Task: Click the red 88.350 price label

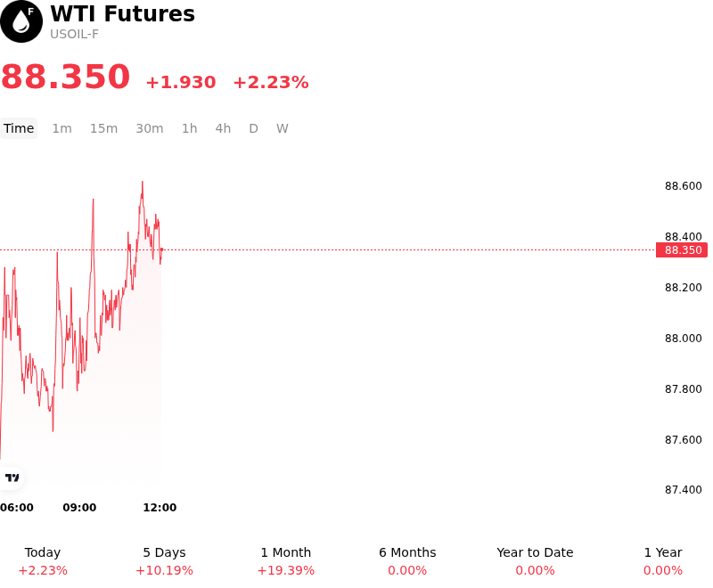Action: click(x=682, y=250)
